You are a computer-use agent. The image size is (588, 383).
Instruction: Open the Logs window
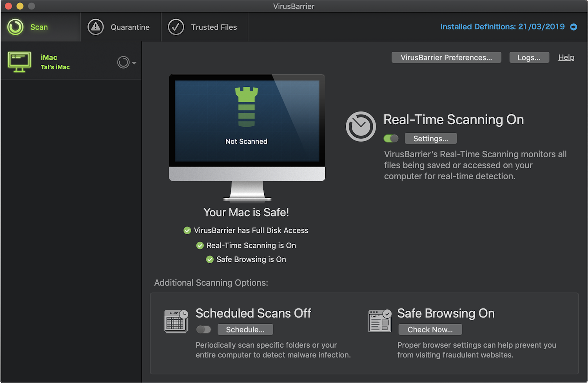(x=529, y=58)
